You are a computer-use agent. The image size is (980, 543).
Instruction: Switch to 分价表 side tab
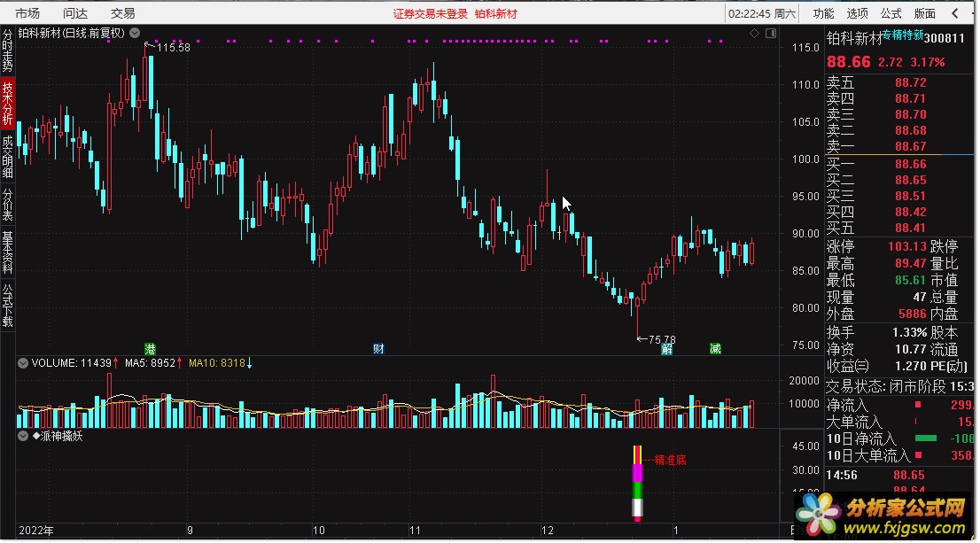click(7, 205)
